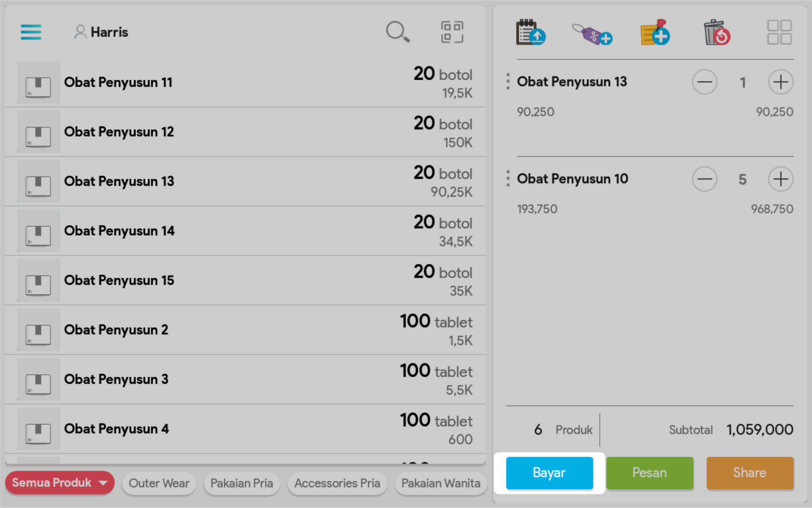Clear the cart with the trash icon
The image size is (812, 508).
pyautogui.click(x=717, y=32)
